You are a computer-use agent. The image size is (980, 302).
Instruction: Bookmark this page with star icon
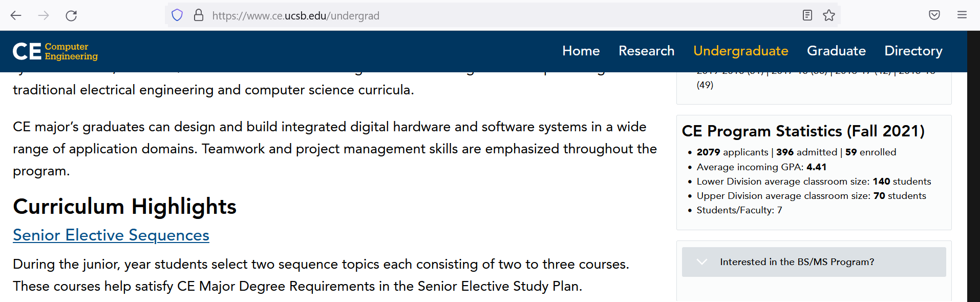829,15
